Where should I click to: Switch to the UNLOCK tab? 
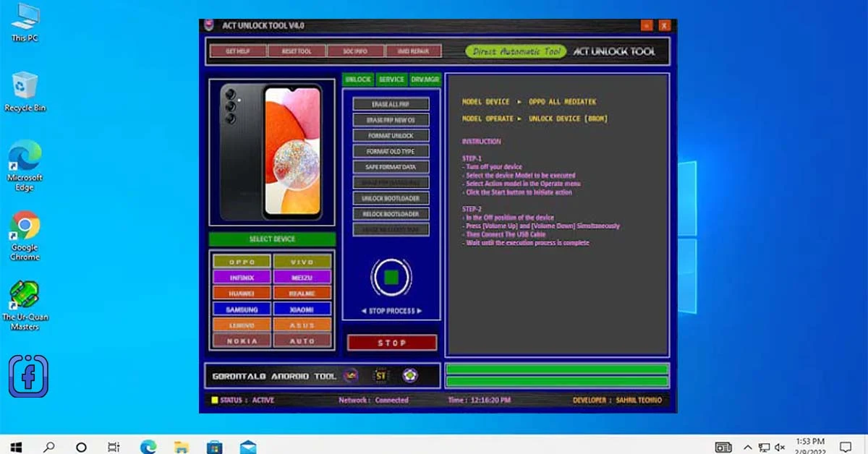tap(358, 80)
